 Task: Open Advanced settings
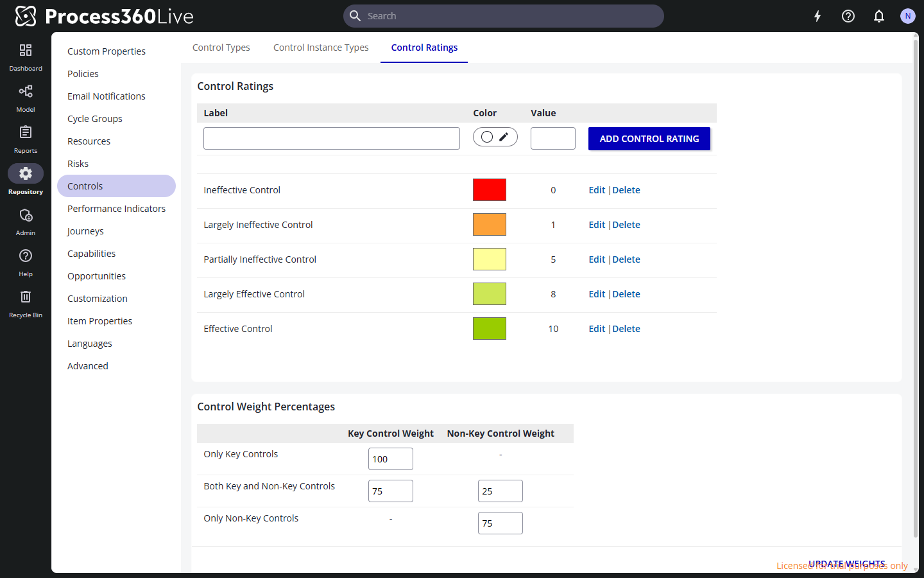click(88, 366)
